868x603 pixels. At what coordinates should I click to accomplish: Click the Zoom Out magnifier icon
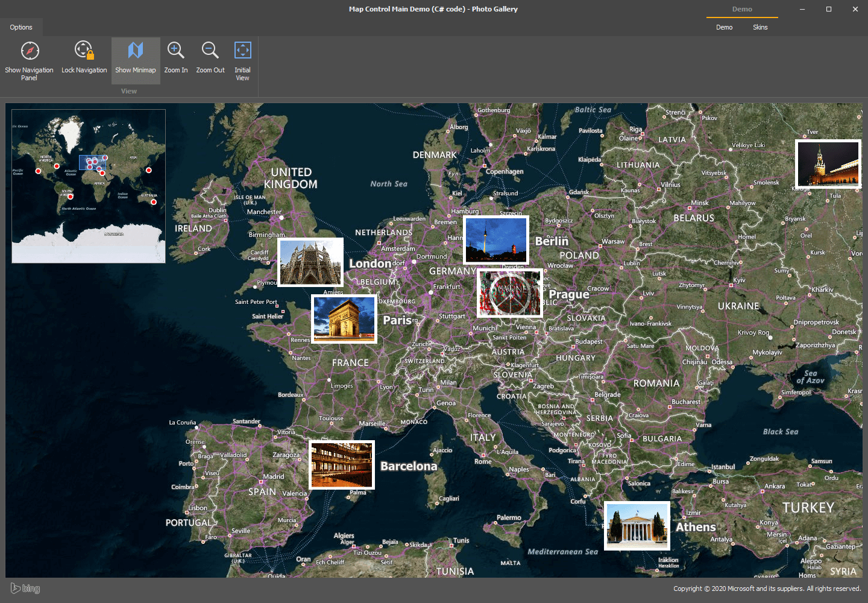coord(210,51)
